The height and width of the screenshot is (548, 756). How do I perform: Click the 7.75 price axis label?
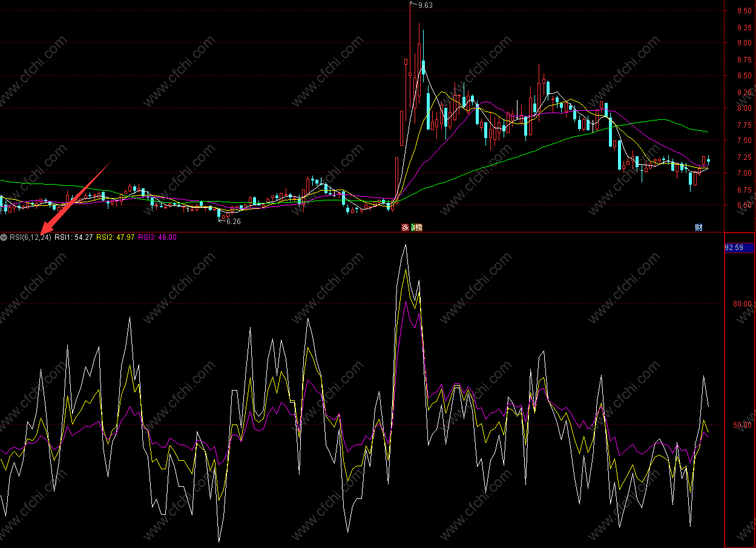pos(744,124)
